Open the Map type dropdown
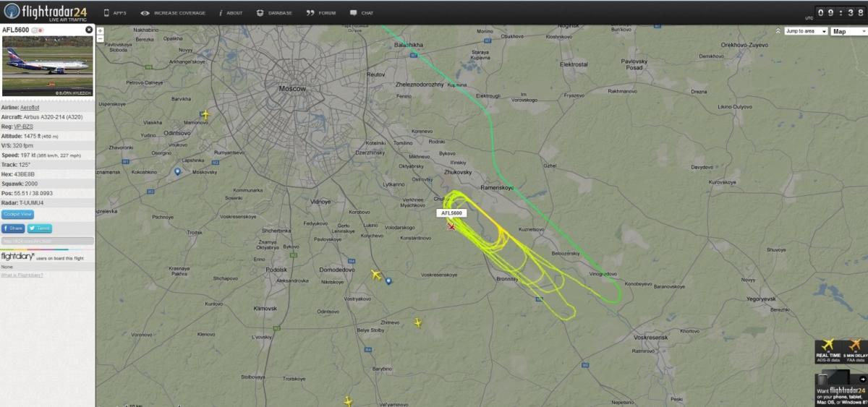 pos(849,31)
